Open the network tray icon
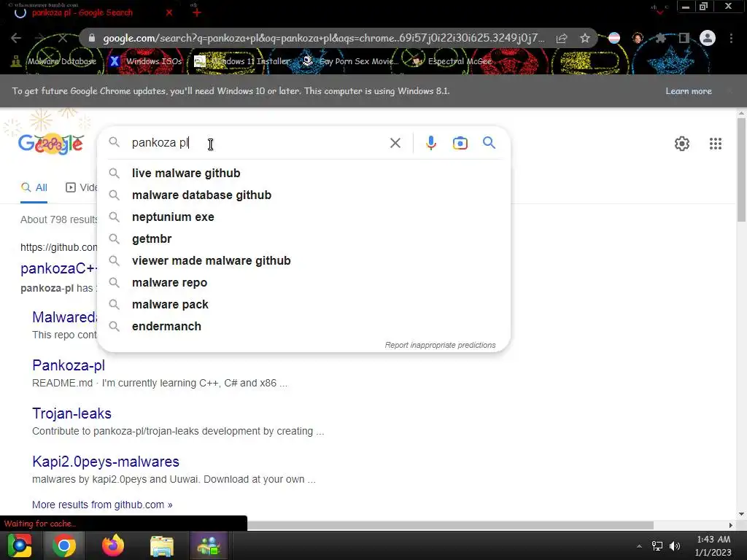 click(x=657, y=546)
